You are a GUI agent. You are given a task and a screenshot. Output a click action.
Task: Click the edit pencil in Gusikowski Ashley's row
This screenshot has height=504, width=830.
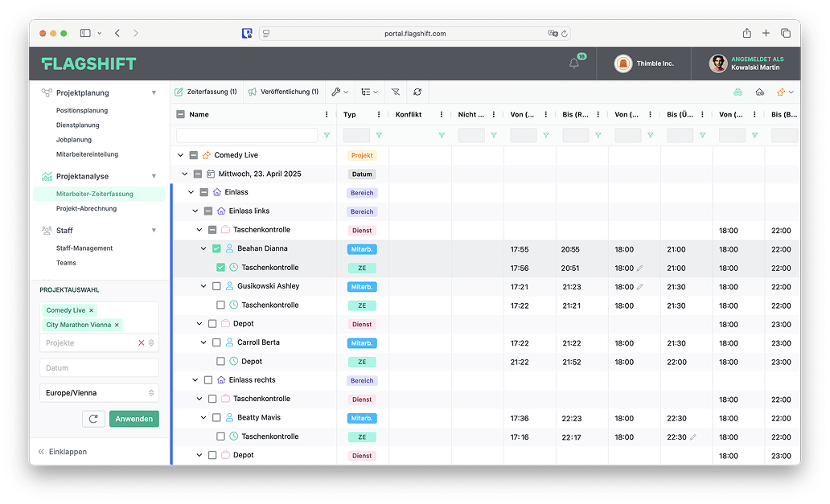point(640,287)
